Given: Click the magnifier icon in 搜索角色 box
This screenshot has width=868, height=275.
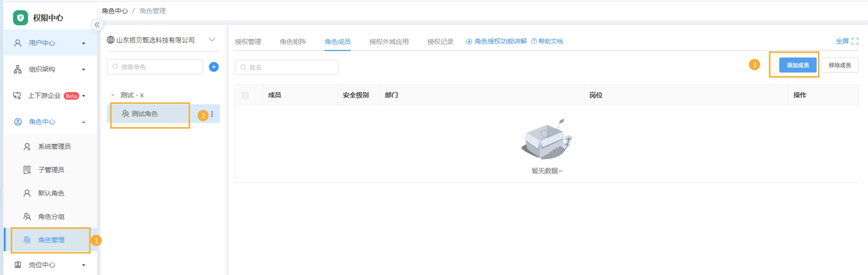Looking at the screenshot, I should pyautogui.click(x=115, y=67).
